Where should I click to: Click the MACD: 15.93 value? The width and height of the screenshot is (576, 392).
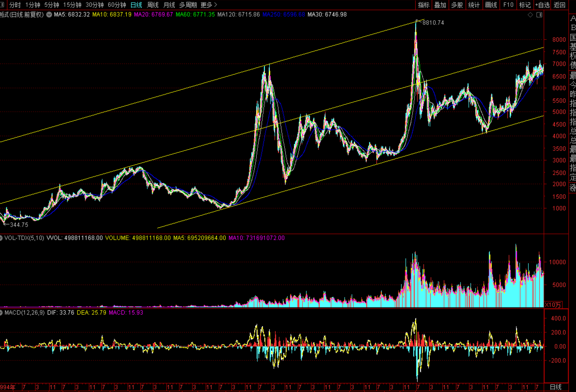(x=126, y=313)
